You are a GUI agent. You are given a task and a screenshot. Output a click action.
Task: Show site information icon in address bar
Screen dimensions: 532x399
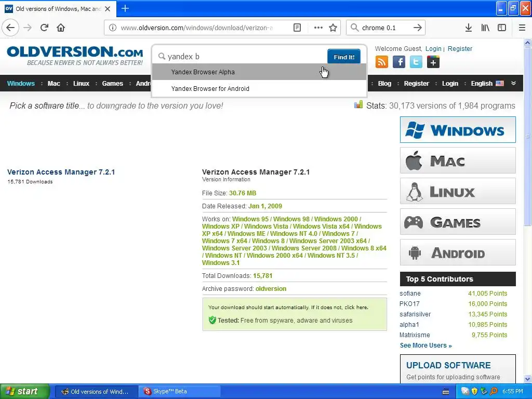tap(112, 28)
